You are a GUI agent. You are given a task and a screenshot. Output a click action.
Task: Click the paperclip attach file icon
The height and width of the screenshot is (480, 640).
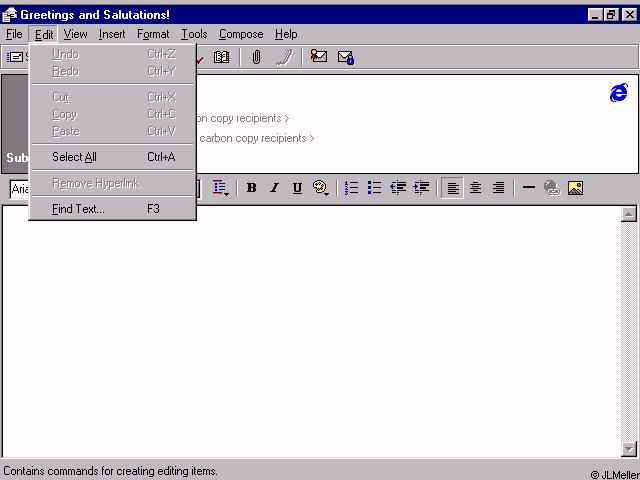point(256,57)
